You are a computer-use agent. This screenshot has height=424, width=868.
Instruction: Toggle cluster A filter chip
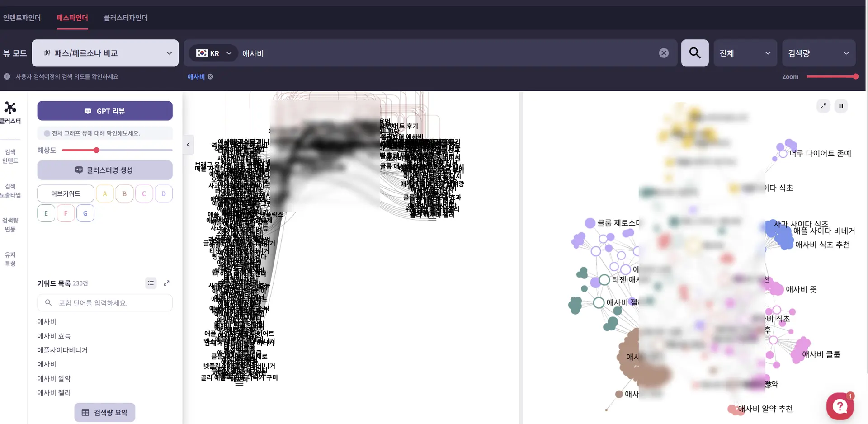tap(105, 193)
